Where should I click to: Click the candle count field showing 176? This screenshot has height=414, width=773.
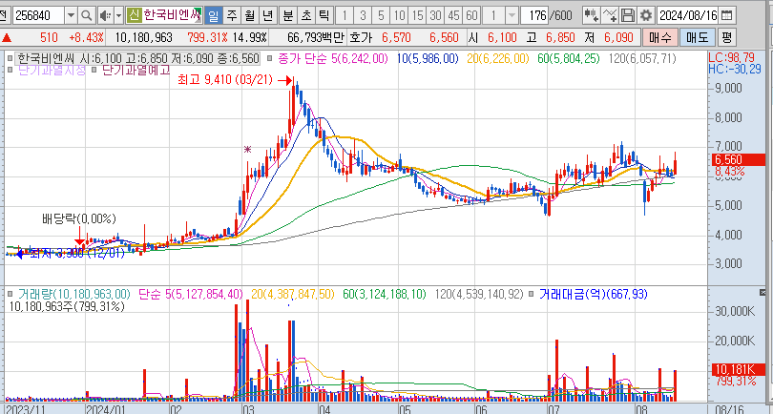(x=535, y=16)
